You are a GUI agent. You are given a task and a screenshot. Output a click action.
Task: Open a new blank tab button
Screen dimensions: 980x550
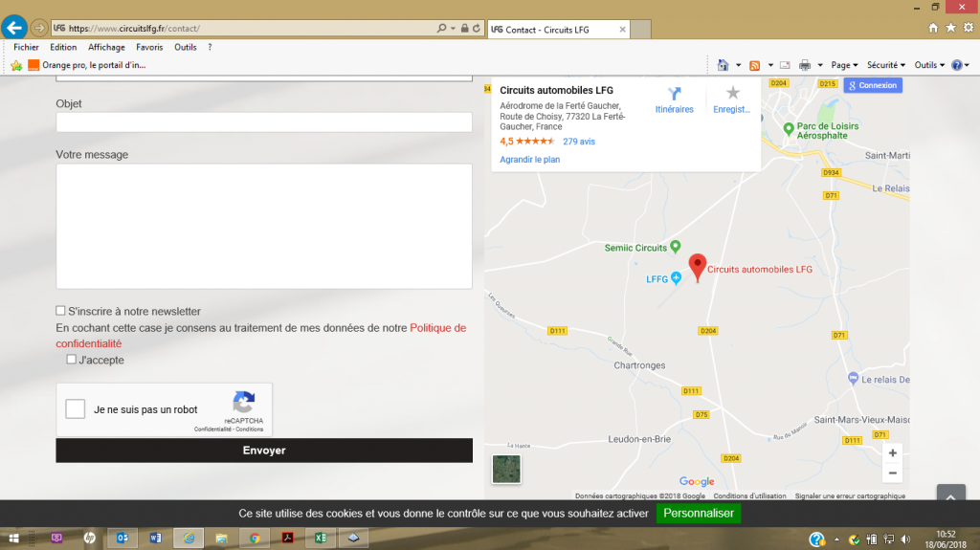(640, 30)
